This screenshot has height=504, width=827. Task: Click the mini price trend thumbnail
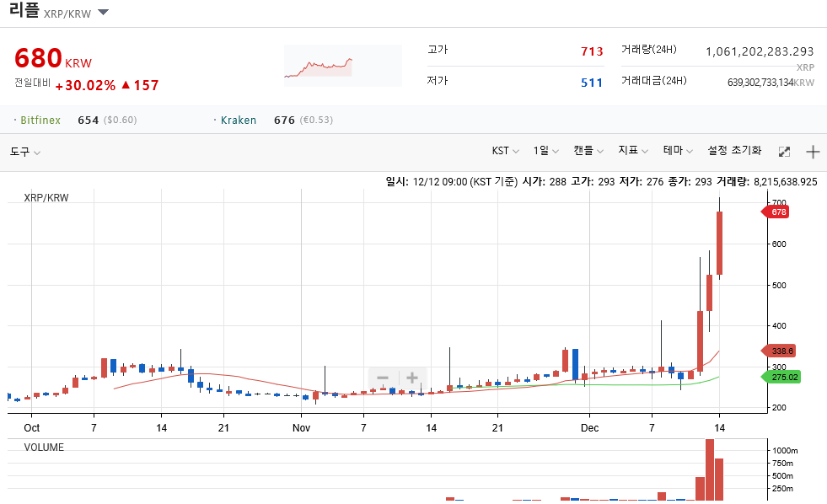[343, 66]
